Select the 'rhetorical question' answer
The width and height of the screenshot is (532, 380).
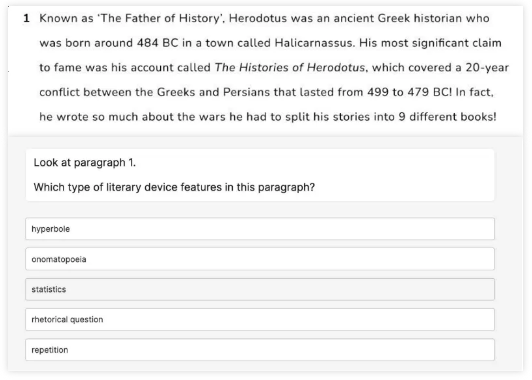click(260, 319)
